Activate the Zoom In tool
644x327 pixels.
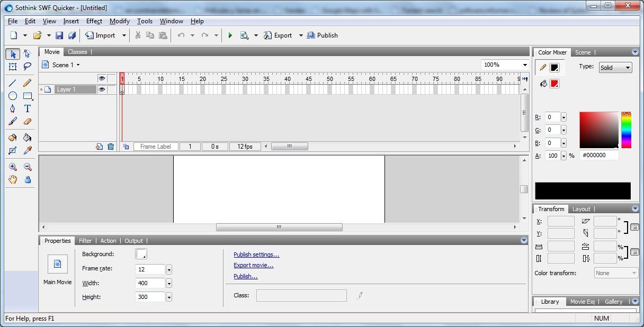(13, 167)
